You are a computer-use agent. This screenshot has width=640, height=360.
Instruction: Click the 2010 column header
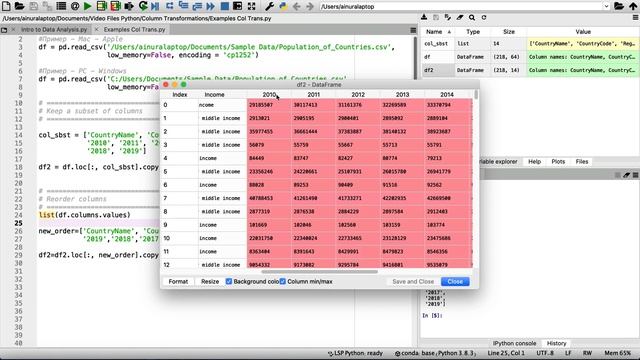pyautogui.click(x=269, y=95)
